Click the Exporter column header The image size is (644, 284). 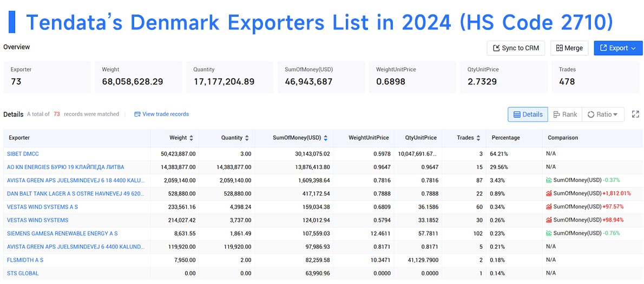click(19, 138)
